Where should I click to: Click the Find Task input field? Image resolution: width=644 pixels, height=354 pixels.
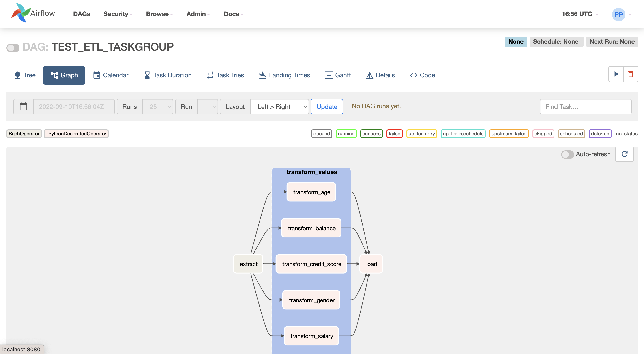pyautogui.click(x=586, y=107)
